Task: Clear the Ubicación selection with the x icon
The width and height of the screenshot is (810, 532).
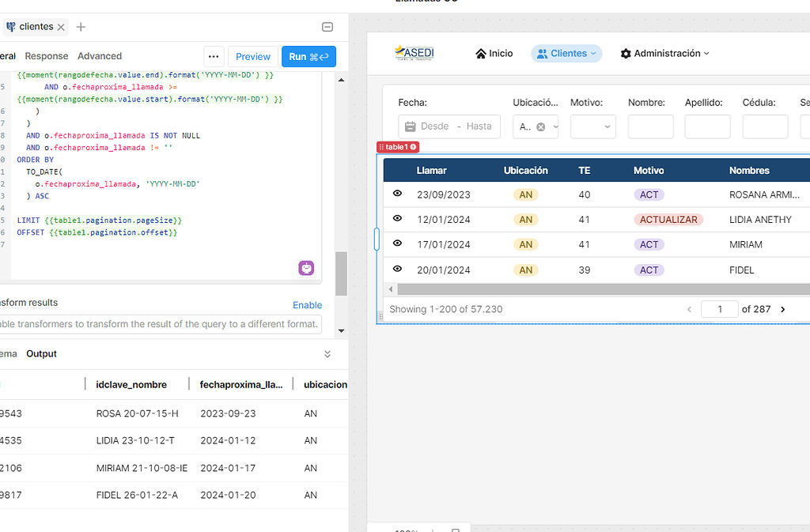Action: coord(541,127)
